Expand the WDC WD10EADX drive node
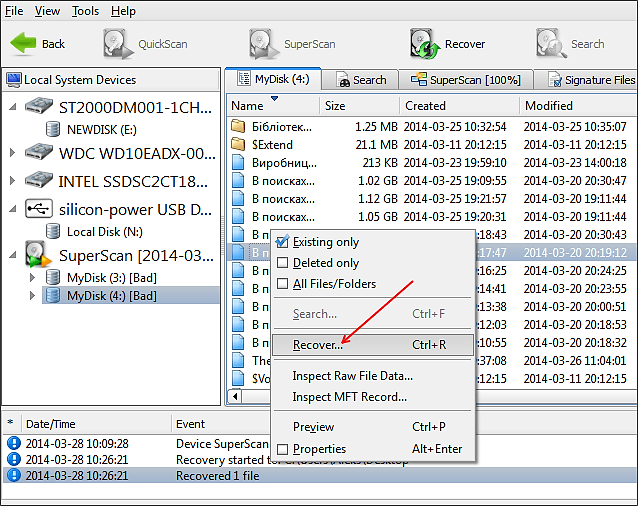 13,153
